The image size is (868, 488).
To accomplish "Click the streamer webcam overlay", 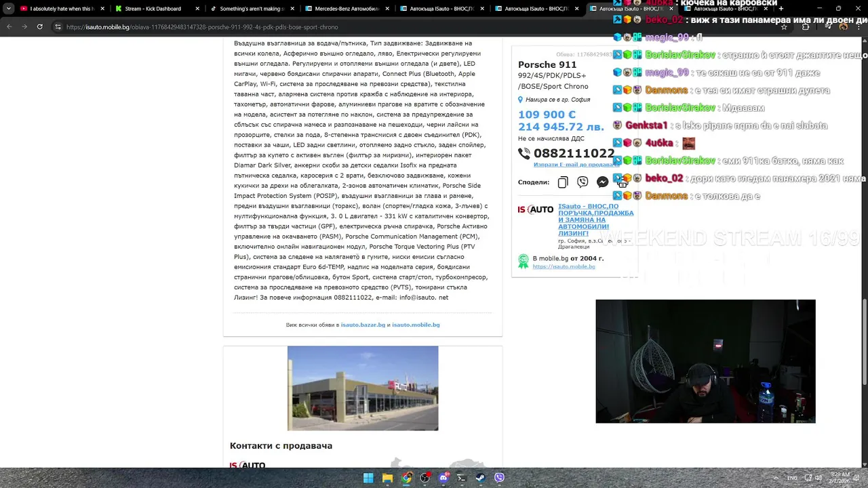I will click(x=705, y=361).
